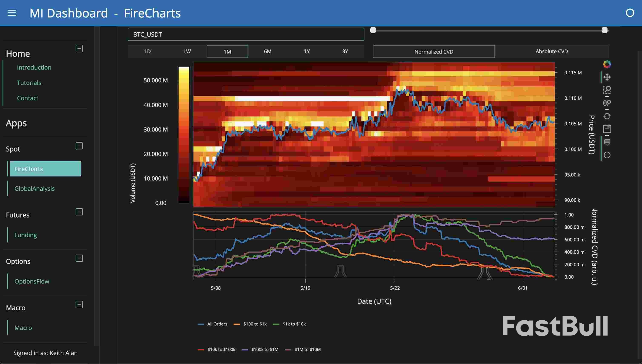Open the Tutorials page link
This screenshot has width=642, height=364.
29,83
